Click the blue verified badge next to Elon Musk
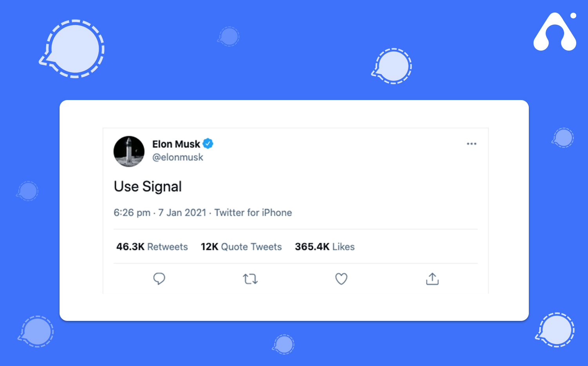Viewport: 588px width, 366px height. [208, 144]
